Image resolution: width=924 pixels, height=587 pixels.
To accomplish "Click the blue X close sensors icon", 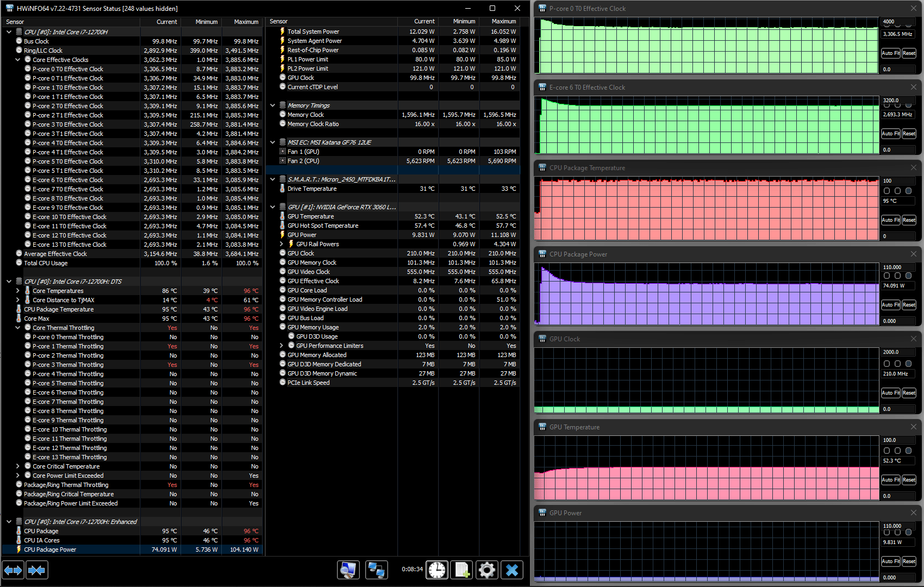I will [x=511, y=570].
